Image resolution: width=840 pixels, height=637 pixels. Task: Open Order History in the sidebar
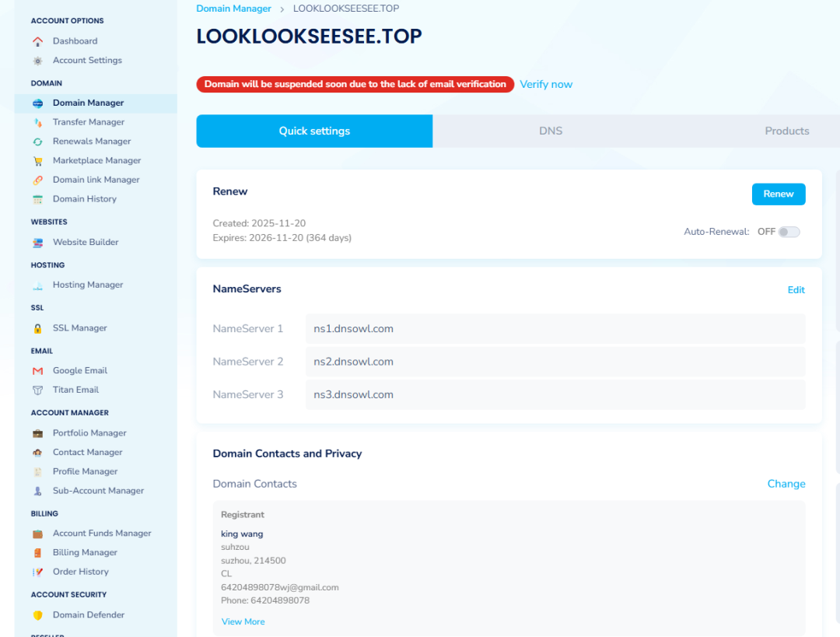click(80, 572)
